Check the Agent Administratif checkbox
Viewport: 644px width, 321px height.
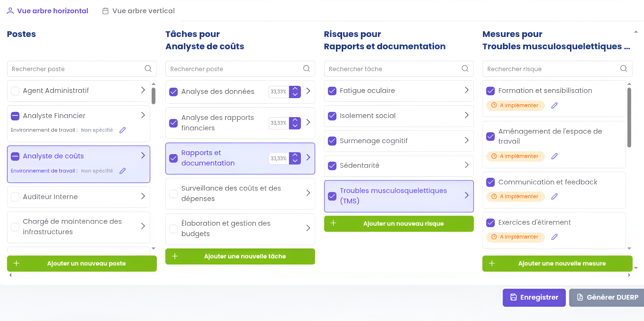tap(15, 91)
